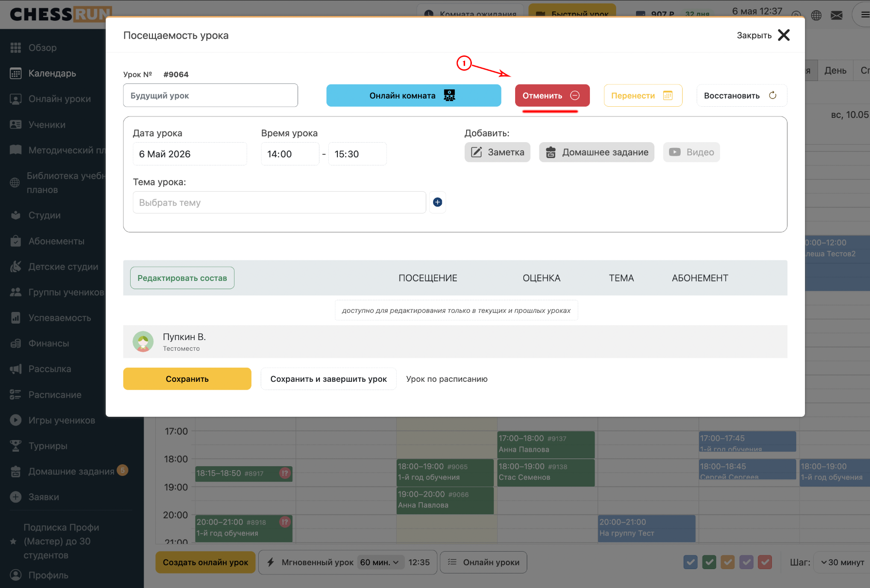The image size is (870, 588).
Task: Toggle the blue calendar filter checkbox
Action: pyautogui.click(x=690, y=562)
